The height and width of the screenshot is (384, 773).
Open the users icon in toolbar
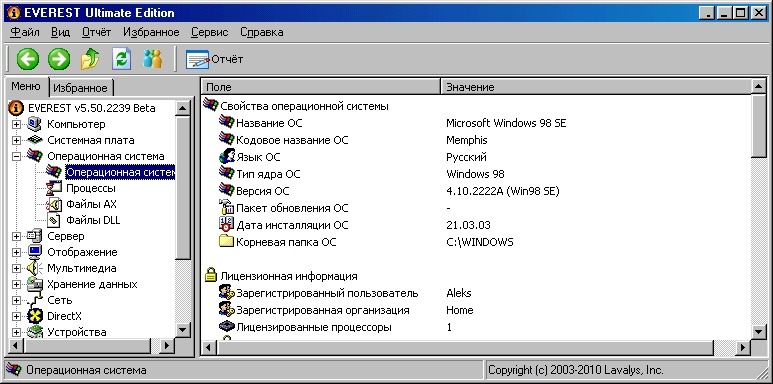click(x=152, y=60)
